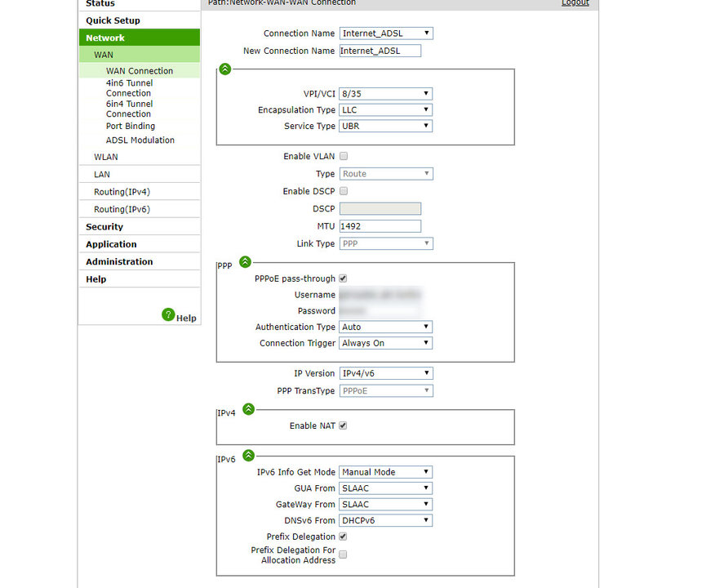Click the Username field

[x=380, y=295]
